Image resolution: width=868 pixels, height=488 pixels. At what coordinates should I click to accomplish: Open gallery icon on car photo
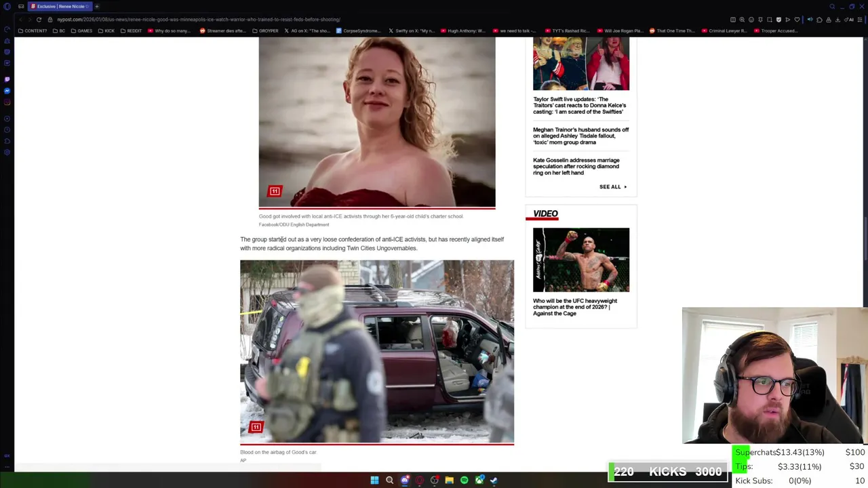pos(256,427)
